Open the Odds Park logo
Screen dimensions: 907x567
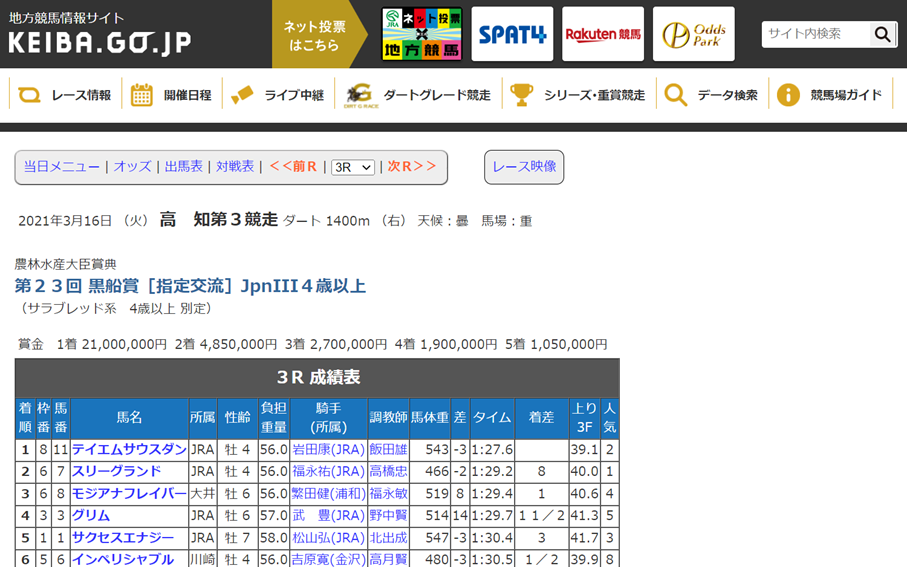(x=693, y=34)
